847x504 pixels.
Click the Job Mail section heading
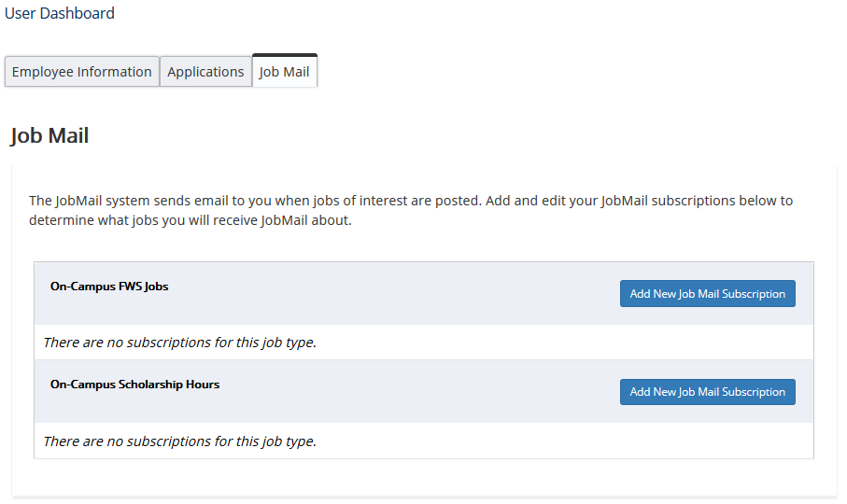pos(49,136)
